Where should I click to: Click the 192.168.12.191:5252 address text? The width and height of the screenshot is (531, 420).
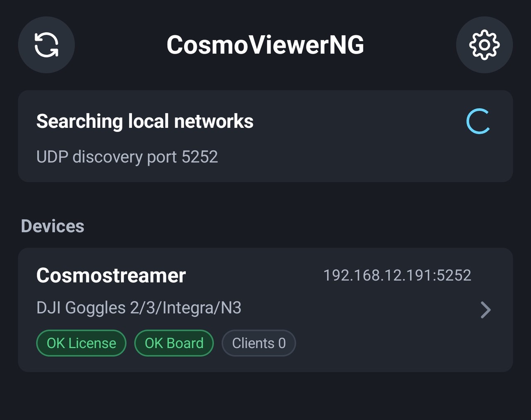point(397,276)
